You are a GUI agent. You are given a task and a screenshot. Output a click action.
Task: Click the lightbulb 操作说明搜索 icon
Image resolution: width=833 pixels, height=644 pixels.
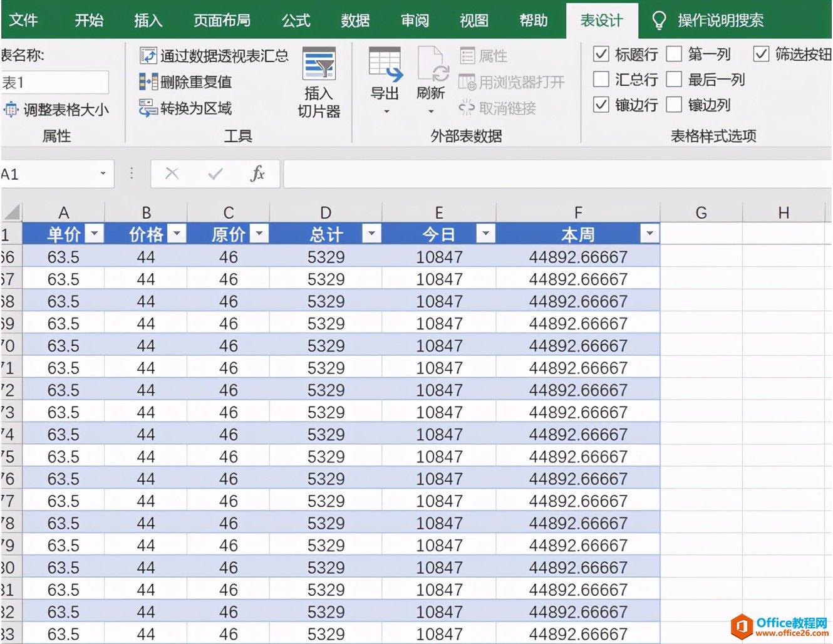click(659, 21)
